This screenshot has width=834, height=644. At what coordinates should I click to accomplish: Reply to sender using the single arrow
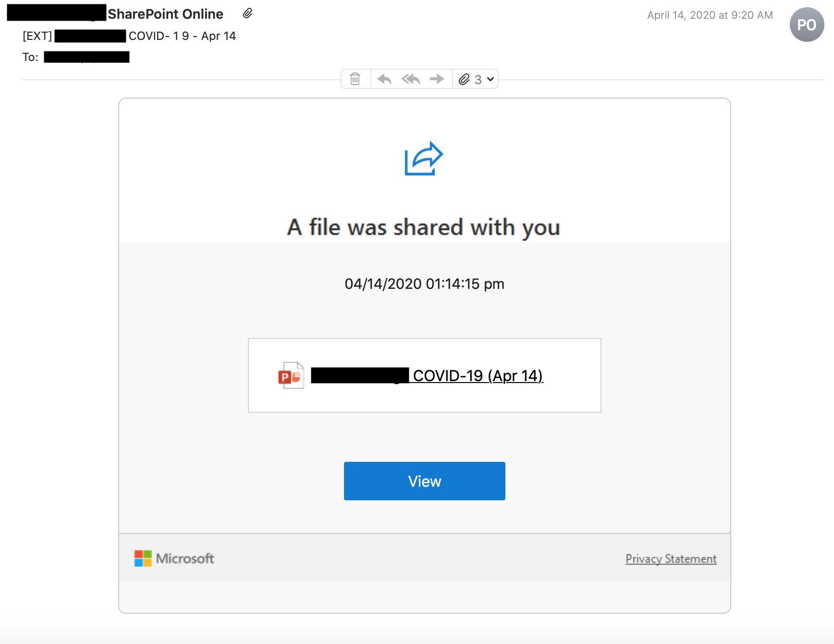click(x=384, y=79)
